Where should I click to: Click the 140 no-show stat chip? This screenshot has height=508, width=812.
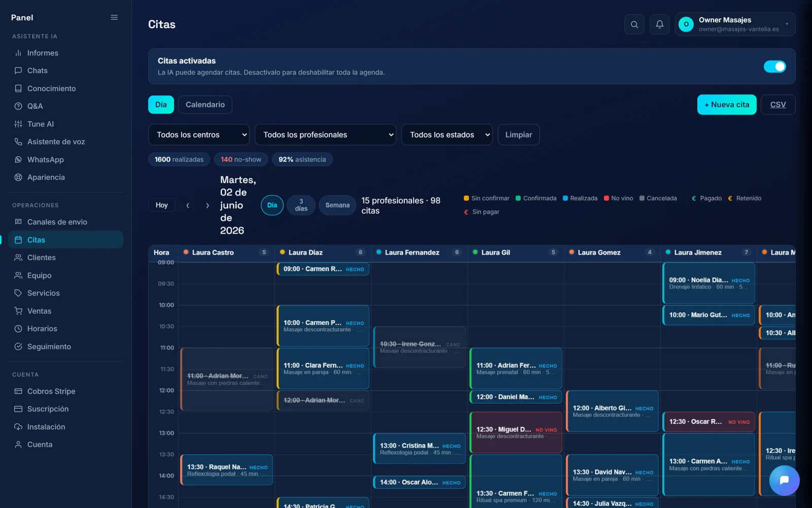click(x=241, y=160)
